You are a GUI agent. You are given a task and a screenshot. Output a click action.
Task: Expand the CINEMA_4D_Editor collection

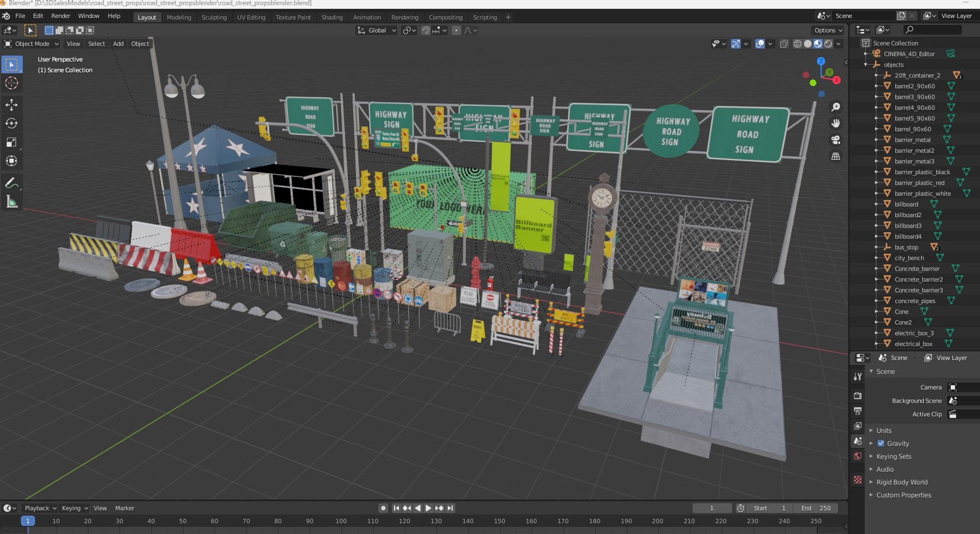866,54
